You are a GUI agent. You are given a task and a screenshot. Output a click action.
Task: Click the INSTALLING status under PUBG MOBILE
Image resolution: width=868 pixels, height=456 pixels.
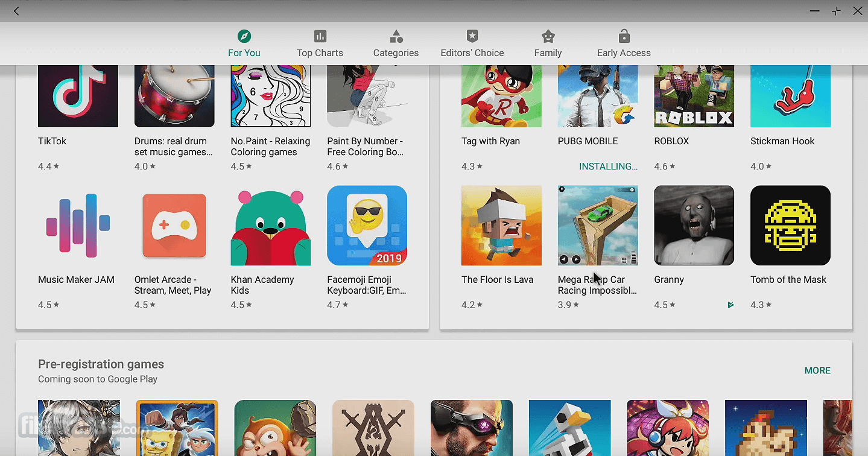pyautogui.click(x=608, y=166)
